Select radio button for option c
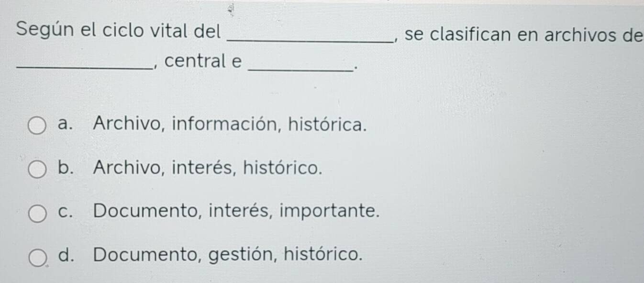This screenshot has height=283, width=644. click(x=37, y=213)
